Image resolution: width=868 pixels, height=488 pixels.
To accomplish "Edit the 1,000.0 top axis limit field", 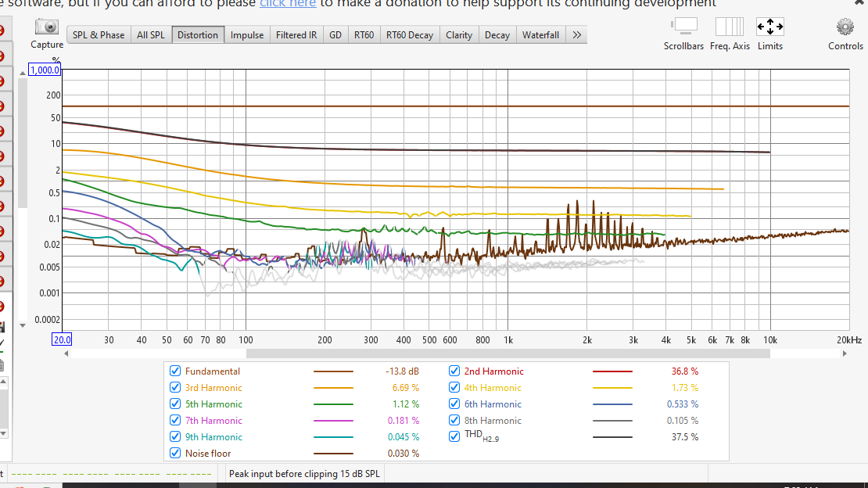I will pyautogui.click(x=45, y=70).
